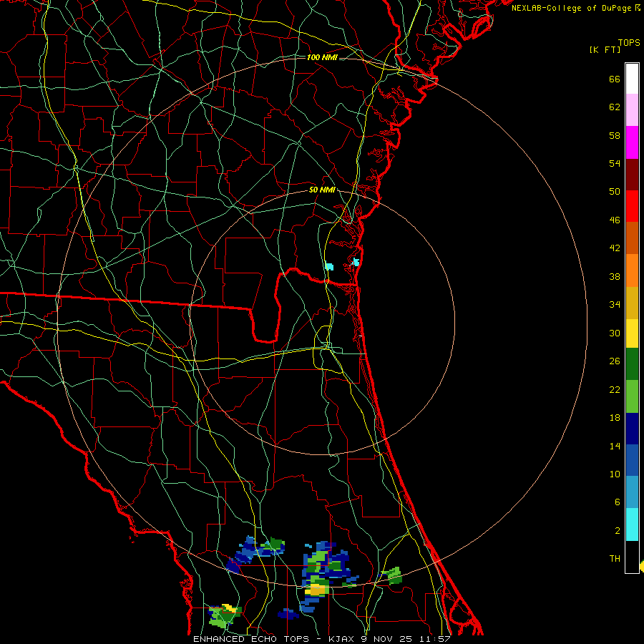Image resolution: width=644 pixels, height=644 pixels.
Task: Click the 42 legend value
Action: pos(615,248)
